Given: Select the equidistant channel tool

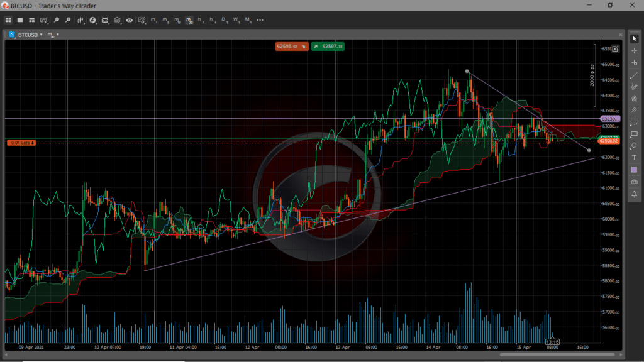Looking at the screenshot, I should [x=634, y=99].
